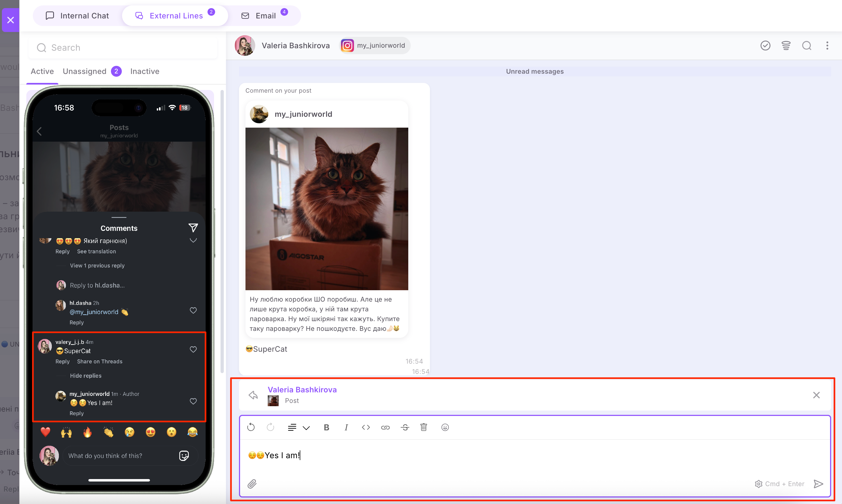Open the text alignment dropdown arrow
The height and width of the screenshot is (504, 842).
pos(306,428)
